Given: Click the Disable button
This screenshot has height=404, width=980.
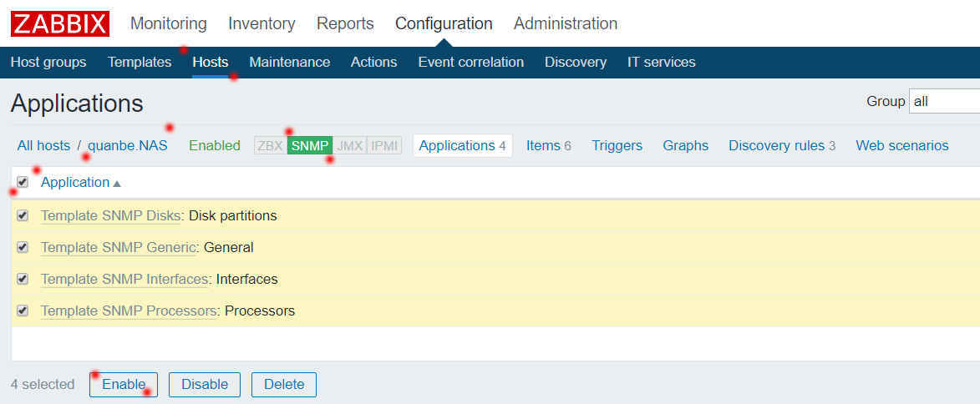Looking at the screenshot, I should (205, 385).
